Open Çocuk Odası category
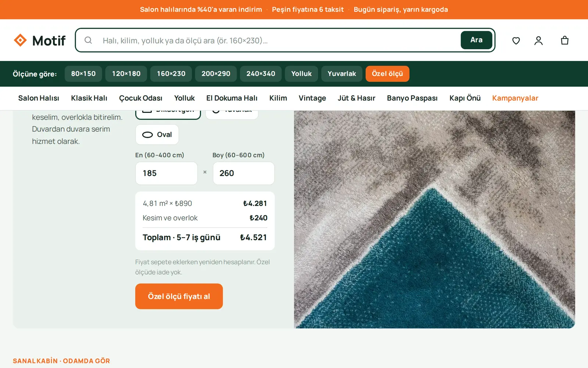The image size is (588, 368). (141, 98)
